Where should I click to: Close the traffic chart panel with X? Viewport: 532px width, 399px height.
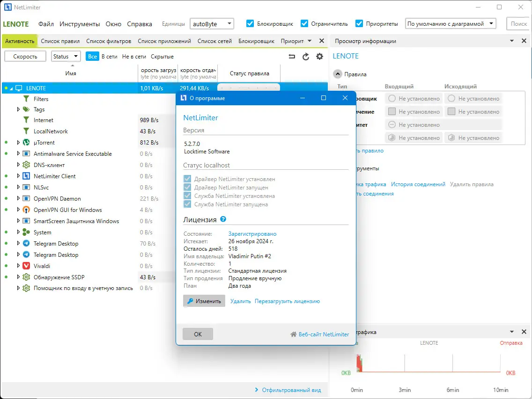(x=524, y=332)
